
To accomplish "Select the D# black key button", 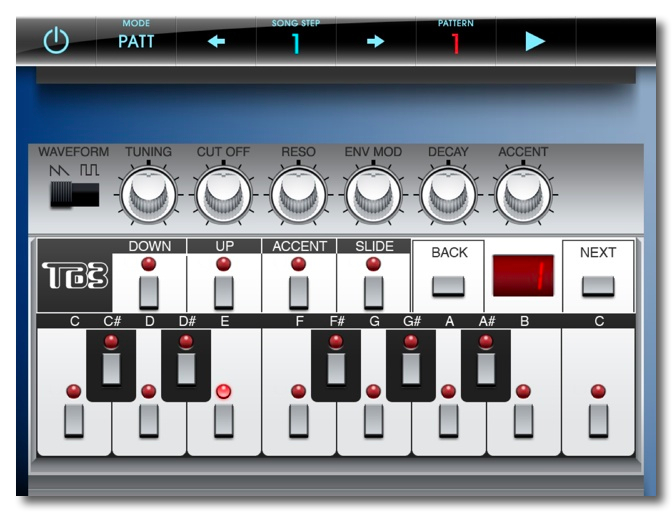I will (x=186, y=369).
